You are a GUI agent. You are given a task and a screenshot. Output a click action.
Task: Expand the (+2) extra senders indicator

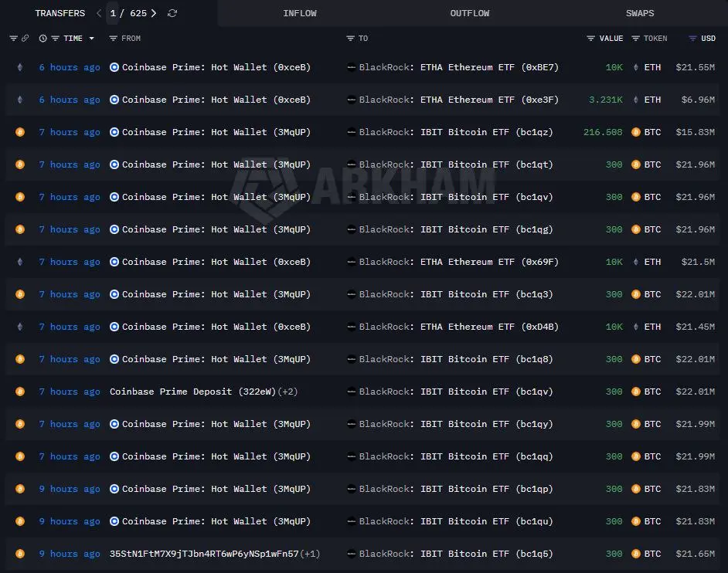[x=287, y=392]
